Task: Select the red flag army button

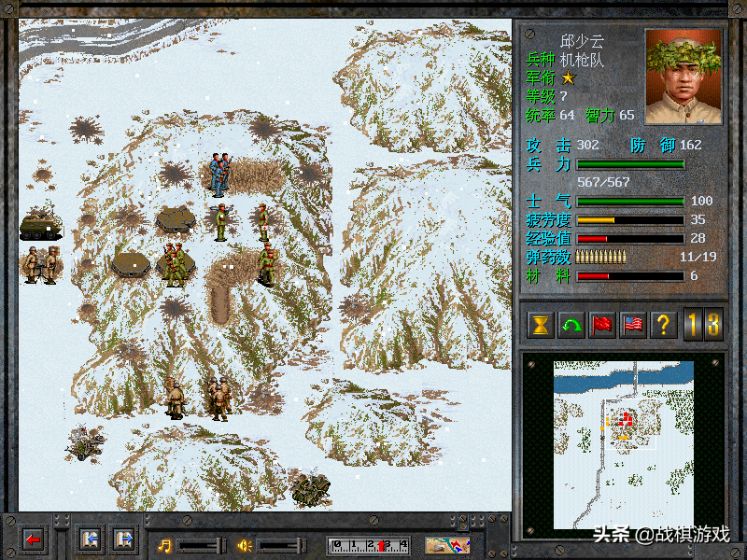Action: [602, 325]
